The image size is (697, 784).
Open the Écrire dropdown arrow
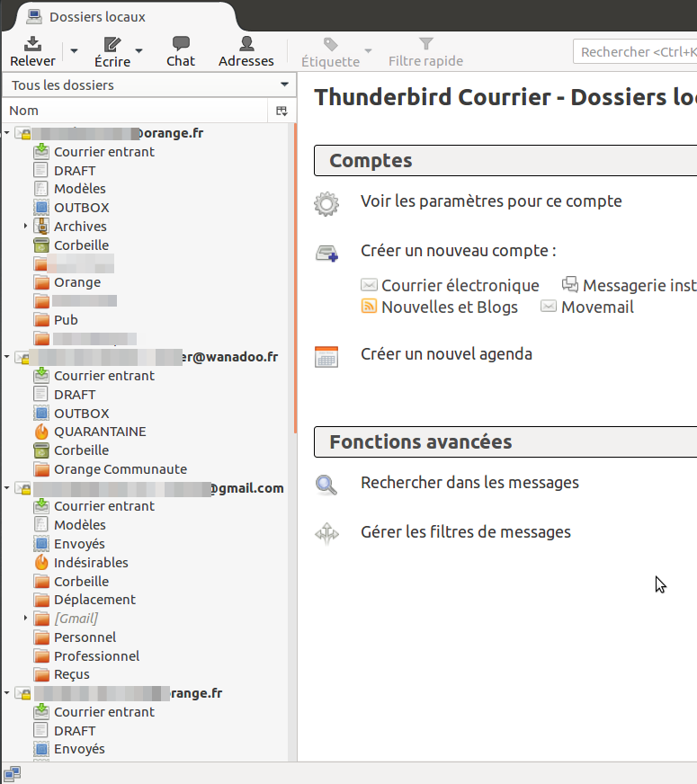(139, 51)
